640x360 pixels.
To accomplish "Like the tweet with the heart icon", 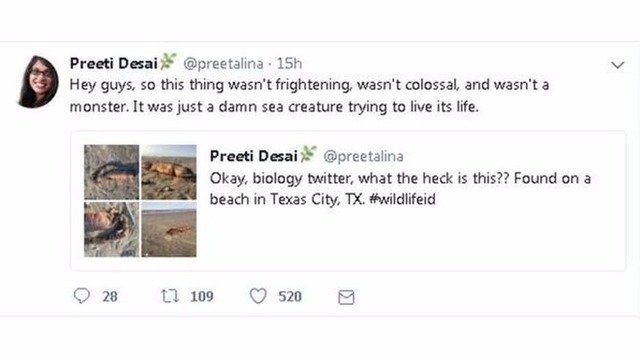I will pos(258,296).
